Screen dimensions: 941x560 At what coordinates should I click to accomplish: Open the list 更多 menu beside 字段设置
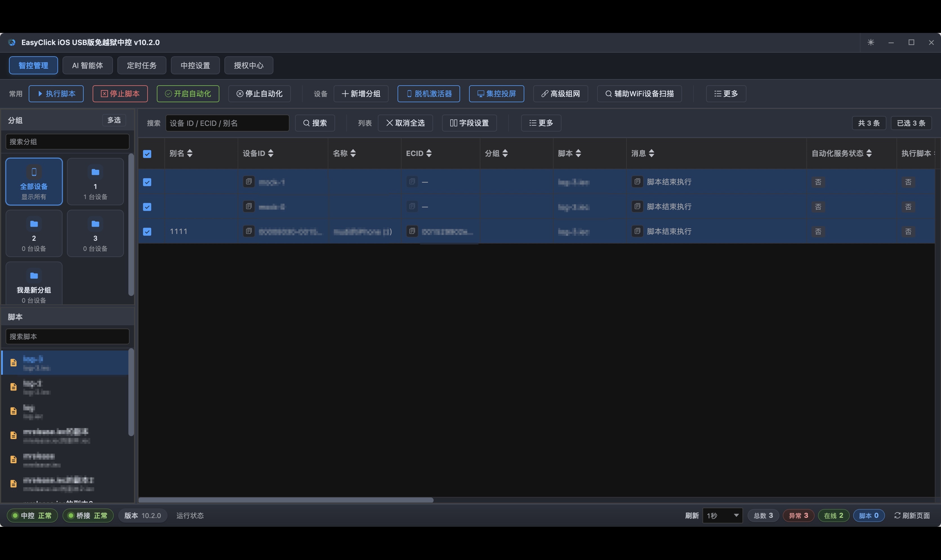tap(541, 123)
